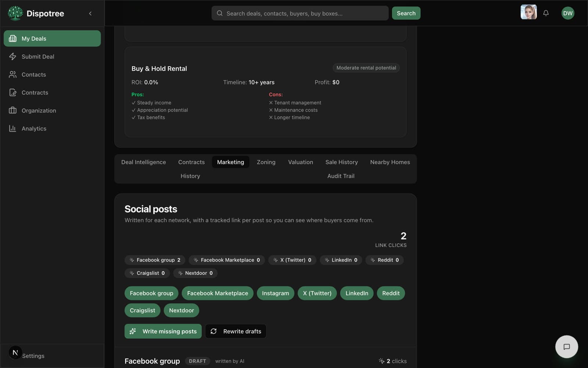Screen dimensions: 588x368
Task: Click the My Deals building icon
Action: [x=13, y=38]
